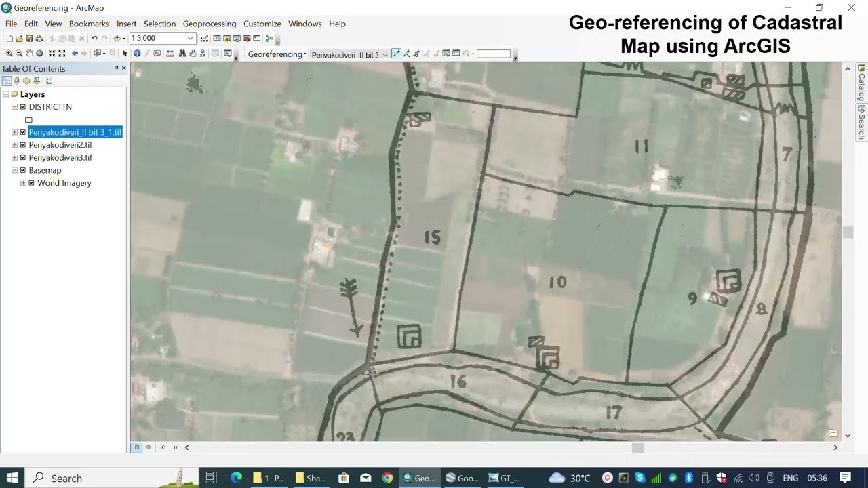This screenshot has height=488, width=868.
Task: Open Google Chrome from the taskbar
Action: [387, 478]
